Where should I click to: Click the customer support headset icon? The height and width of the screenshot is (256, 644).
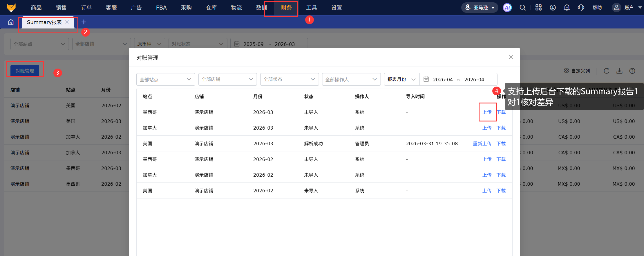coord(581,8)
